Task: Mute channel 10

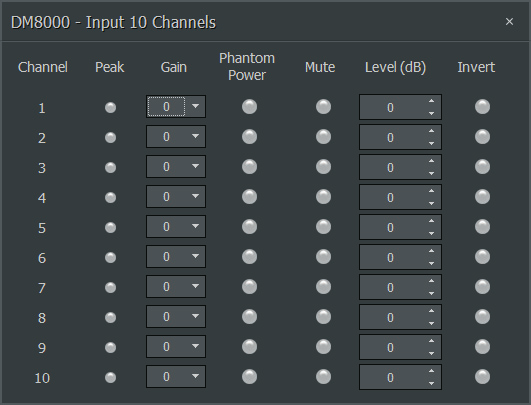Action: (323, 377)
